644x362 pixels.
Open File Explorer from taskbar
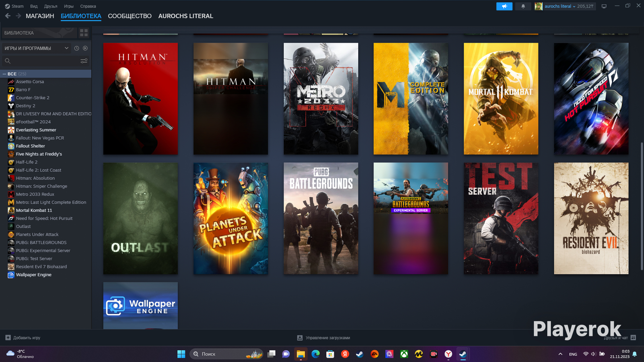point(301,354)
